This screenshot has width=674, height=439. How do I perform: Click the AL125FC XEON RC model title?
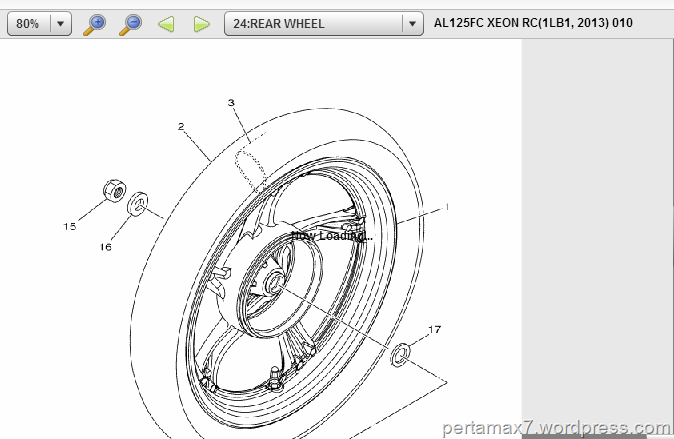pyautogui.click(x=533, y=24)
